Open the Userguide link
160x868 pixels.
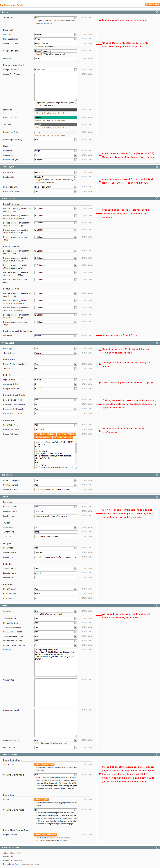click(x=18, y=860)
